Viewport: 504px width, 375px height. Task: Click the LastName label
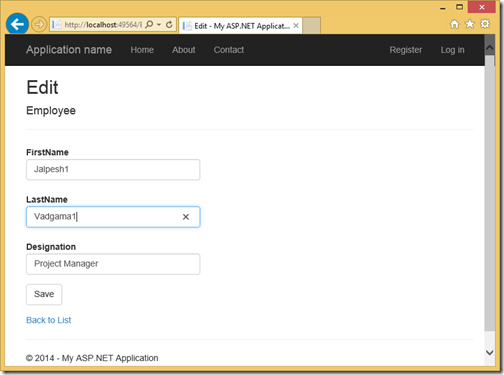[47, 200]
